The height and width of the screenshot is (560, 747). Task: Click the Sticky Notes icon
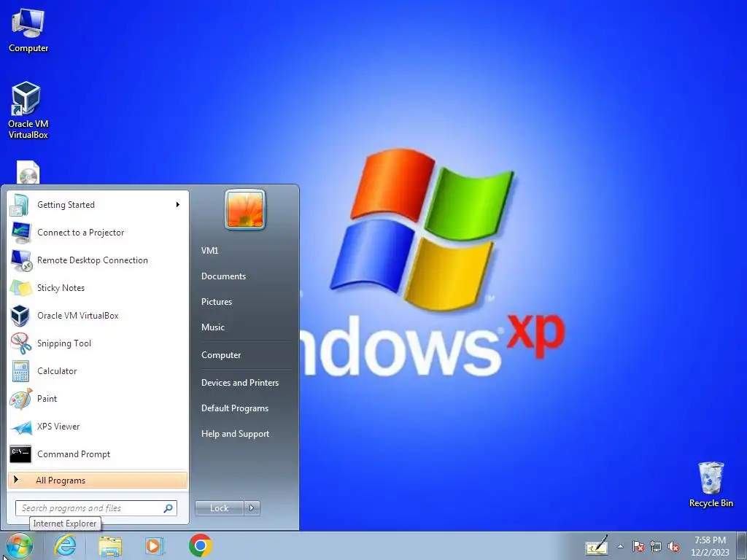click(x=20, y=288)
